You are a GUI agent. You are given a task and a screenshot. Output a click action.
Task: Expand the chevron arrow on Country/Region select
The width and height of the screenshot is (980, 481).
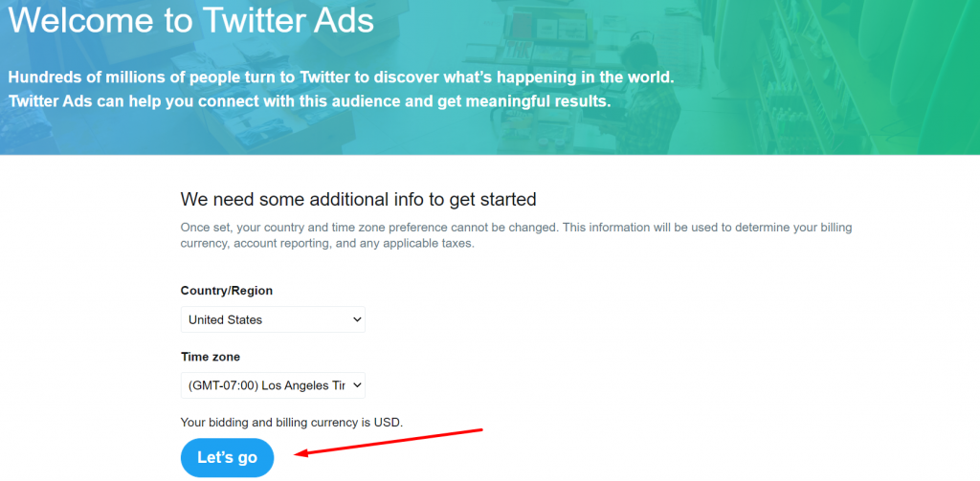357,319
